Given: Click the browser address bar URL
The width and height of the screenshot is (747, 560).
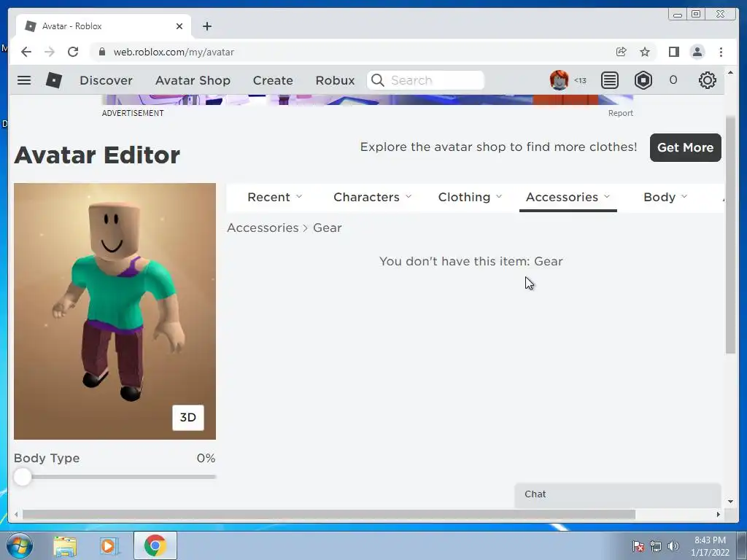Looking at the screenshot, I should pyautogui.click(x=174, y=52).
